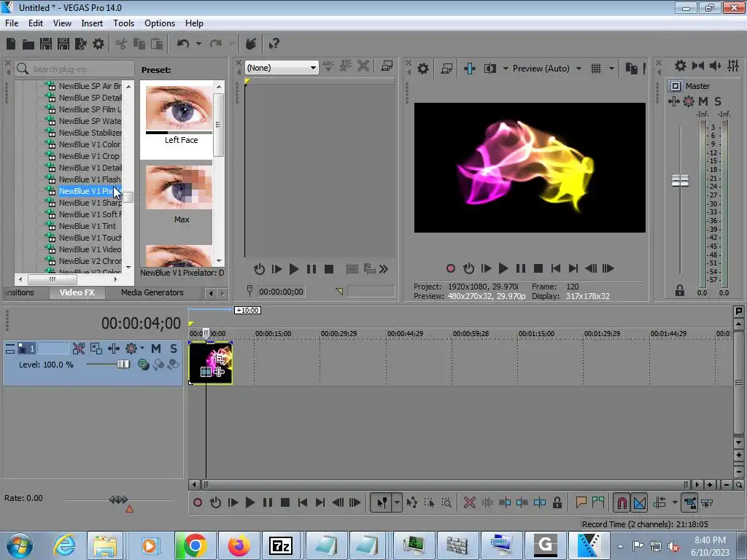Open Edit tool selection dropdown arrow
The width and height of the screenshot is (747, 560).
coord(397,502)
